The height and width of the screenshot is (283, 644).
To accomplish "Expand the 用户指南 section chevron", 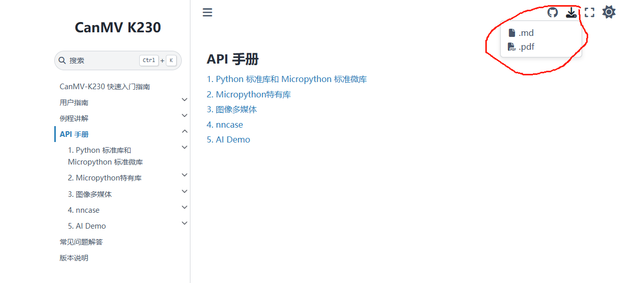I will (x=184, y=100).
